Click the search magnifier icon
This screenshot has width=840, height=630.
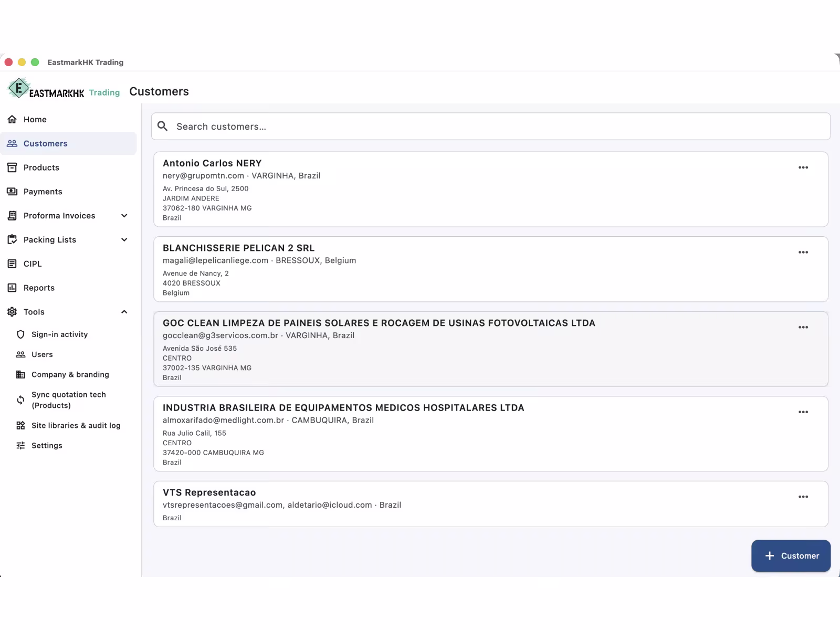pos(163,126)
